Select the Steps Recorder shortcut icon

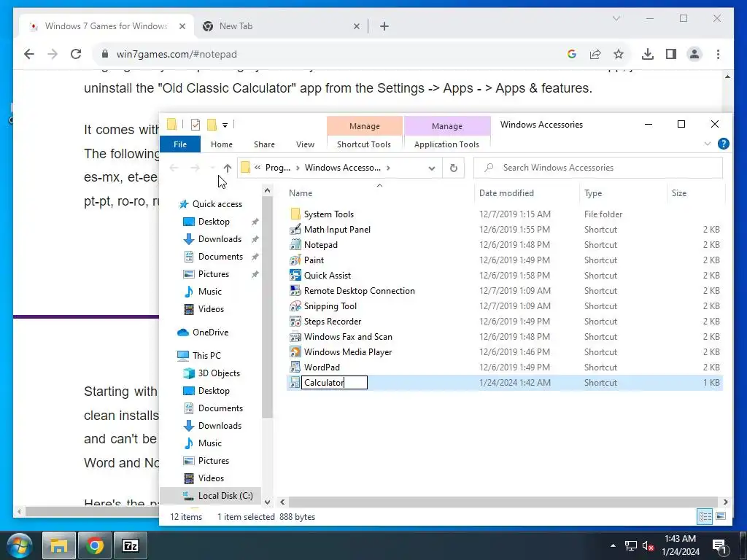point(295,322)
